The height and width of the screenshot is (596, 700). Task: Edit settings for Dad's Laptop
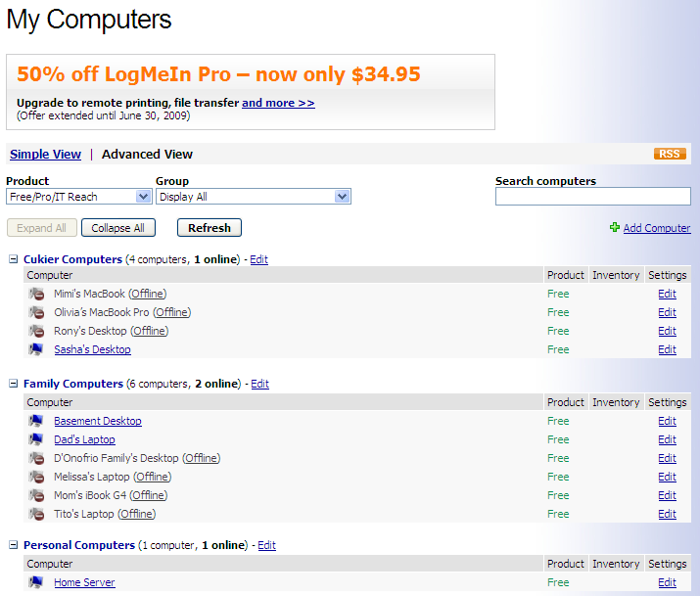pos(668,439)
